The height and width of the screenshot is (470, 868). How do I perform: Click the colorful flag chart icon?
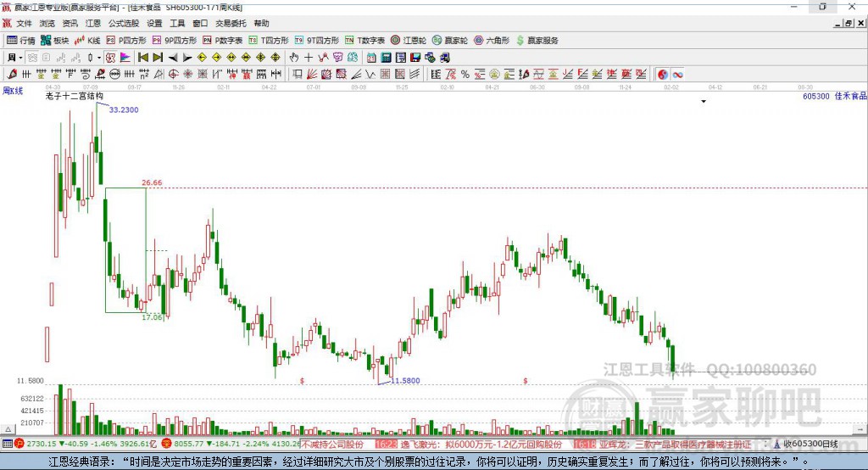[125, 58]
